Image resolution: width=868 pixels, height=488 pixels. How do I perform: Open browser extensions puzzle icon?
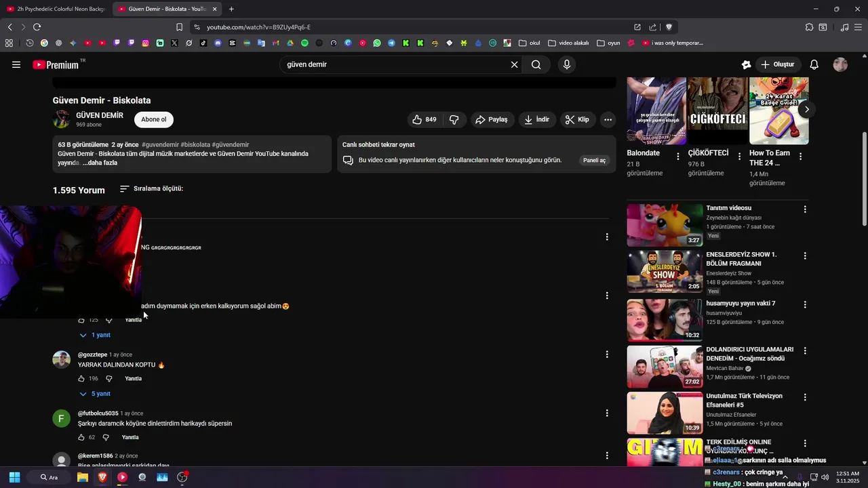(809, 27)
